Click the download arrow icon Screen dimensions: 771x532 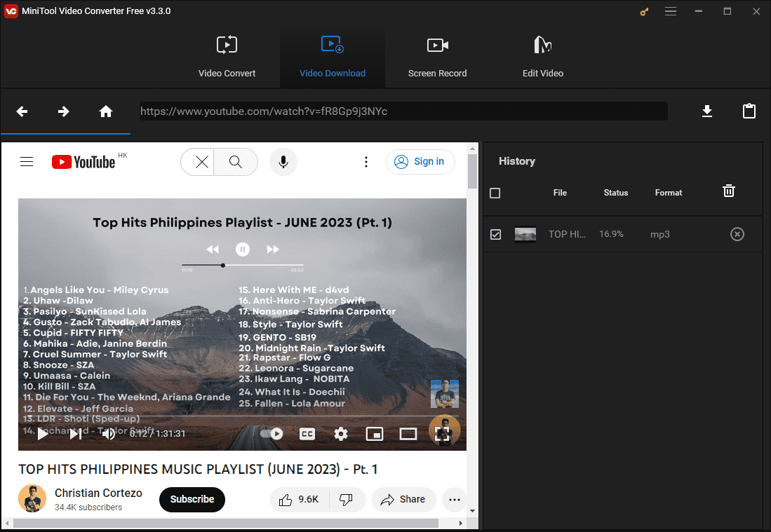(x=707, y=111)
